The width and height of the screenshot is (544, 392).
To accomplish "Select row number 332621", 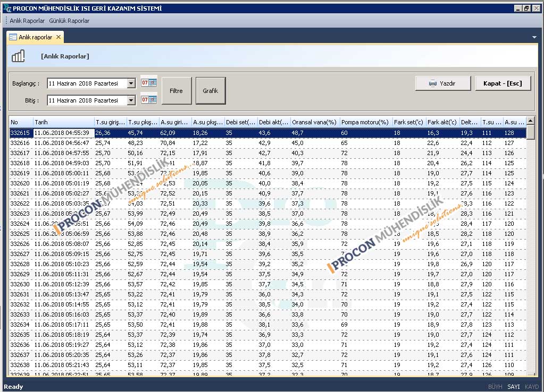I will point(20,193).
